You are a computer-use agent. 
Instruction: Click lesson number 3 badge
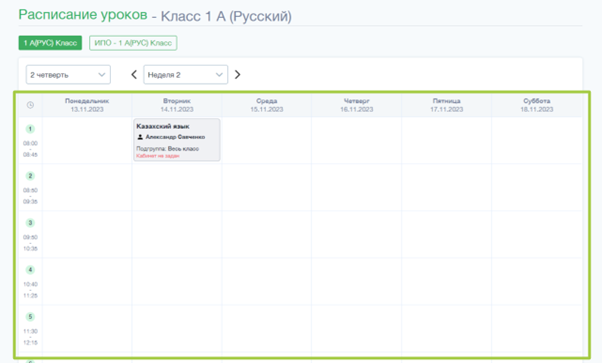pyautogui.click(x=30, y=223)
